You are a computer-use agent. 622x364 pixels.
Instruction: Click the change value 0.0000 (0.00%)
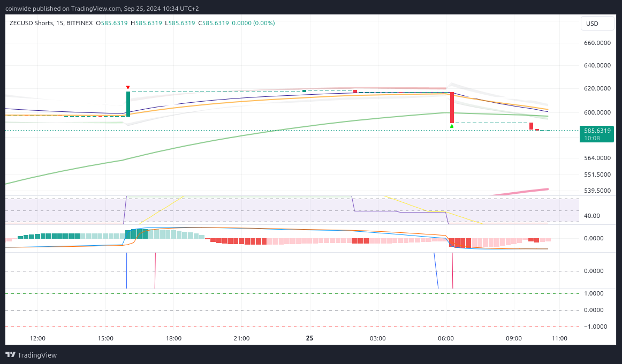pos(253,23)
